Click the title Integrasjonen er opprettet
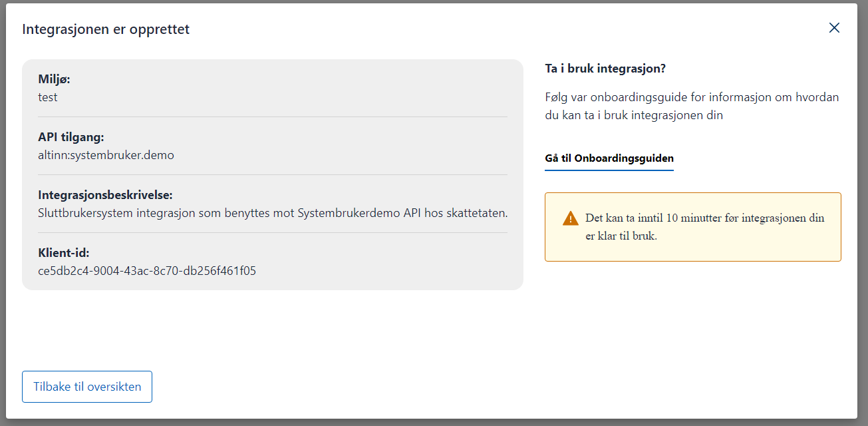Viewport: 868px width, 426px height. point(106,29)
